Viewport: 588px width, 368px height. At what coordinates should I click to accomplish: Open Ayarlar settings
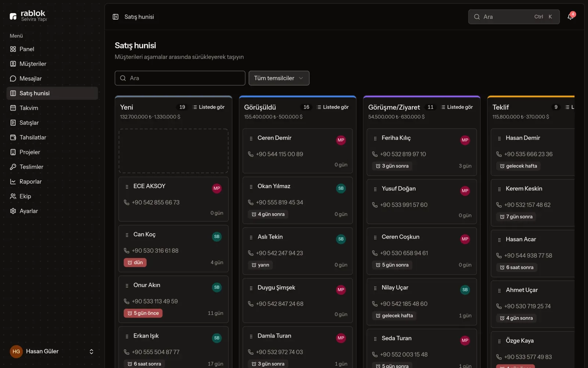(x=52, y=211)
